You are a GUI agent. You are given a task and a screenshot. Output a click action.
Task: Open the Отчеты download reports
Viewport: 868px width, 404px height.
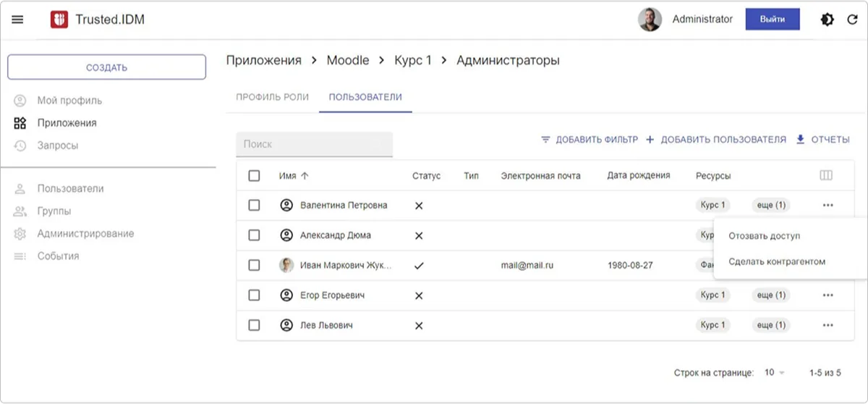(822, 139)
